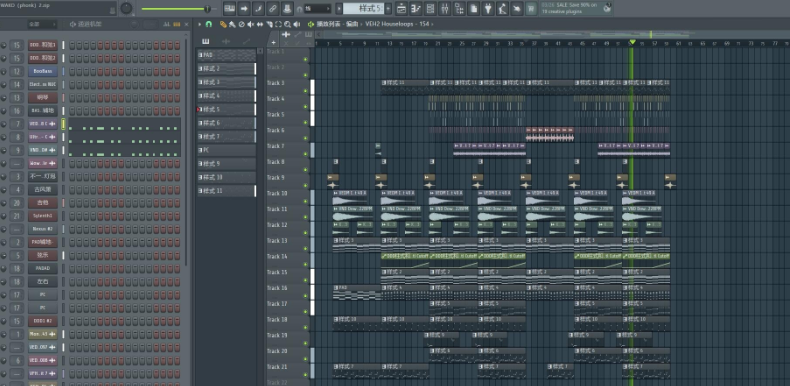Click the previous pattern arrow beside pattern name
790x386 pixels.
pyautogui.click(x=339, y=9)
